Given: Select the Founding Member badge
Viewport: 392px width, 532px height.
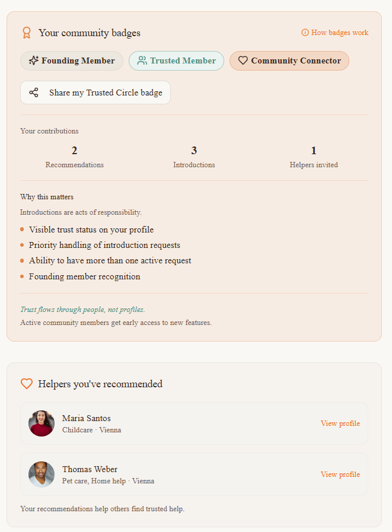Looking at the screenshot, I should tap(72, 60).
